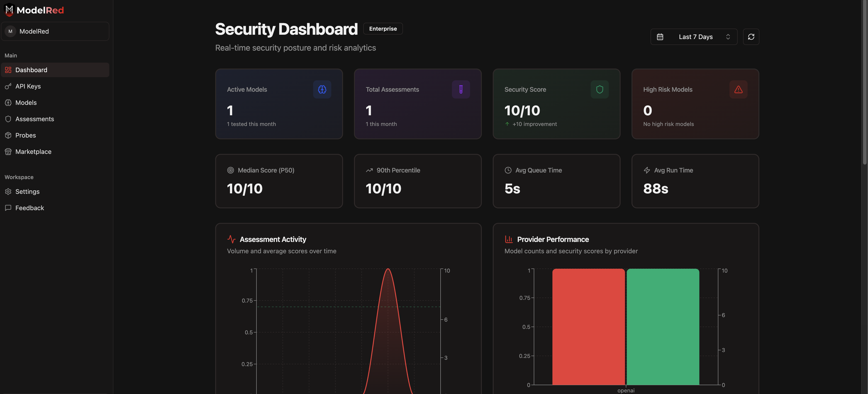
Task: Click the Active Models brain badge icon
Action: coord(322,89)
